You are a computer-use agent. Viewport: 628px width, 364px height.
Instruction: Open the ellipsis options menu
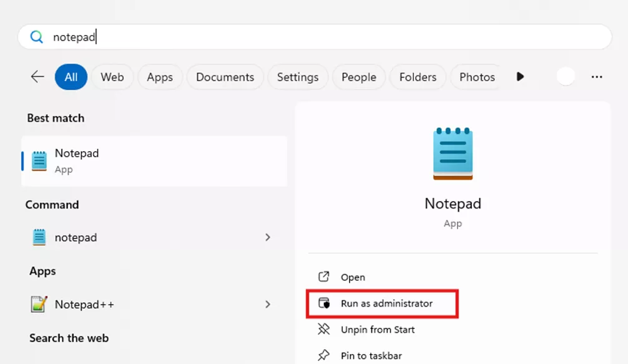[x=597, y=76]
